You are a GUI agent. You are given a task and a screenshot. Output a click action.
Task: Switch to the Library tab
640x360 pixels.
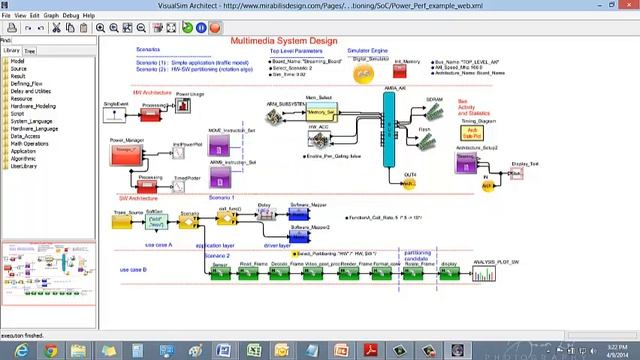point(11,51)
